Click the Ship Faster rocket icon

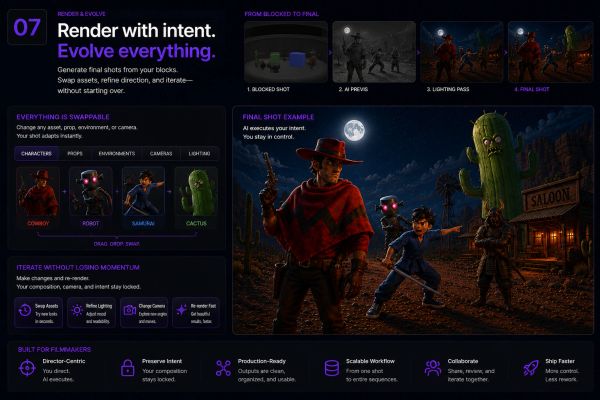pos(531,368)
